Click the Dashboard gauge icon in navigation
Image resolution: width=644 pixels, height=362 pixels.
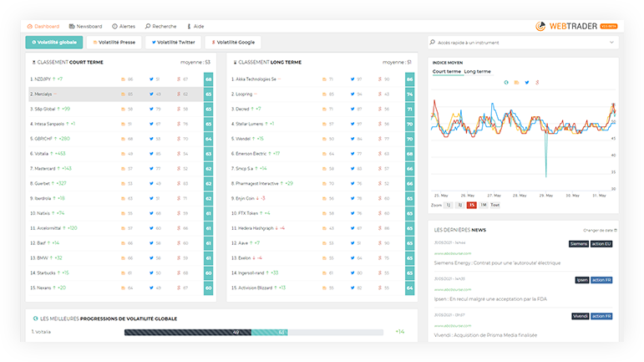pos(29,26)
